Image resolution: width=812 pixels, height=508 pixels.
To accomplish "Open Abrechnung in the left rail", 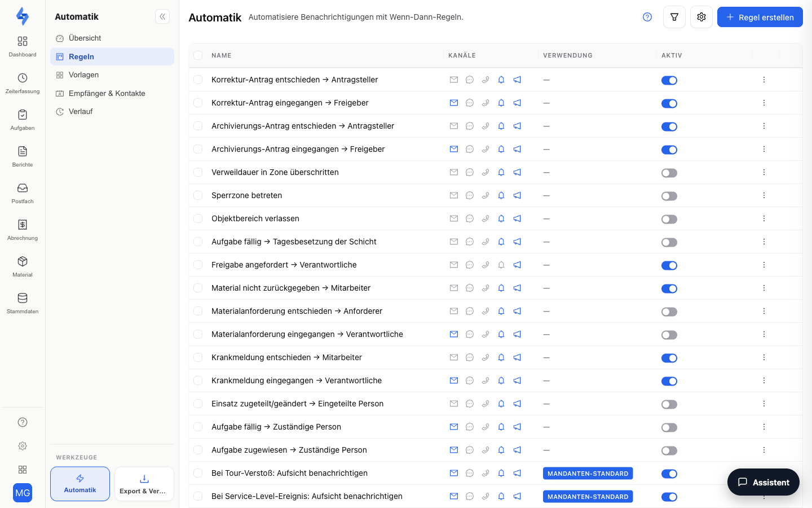I will click(x=23, y=230).
